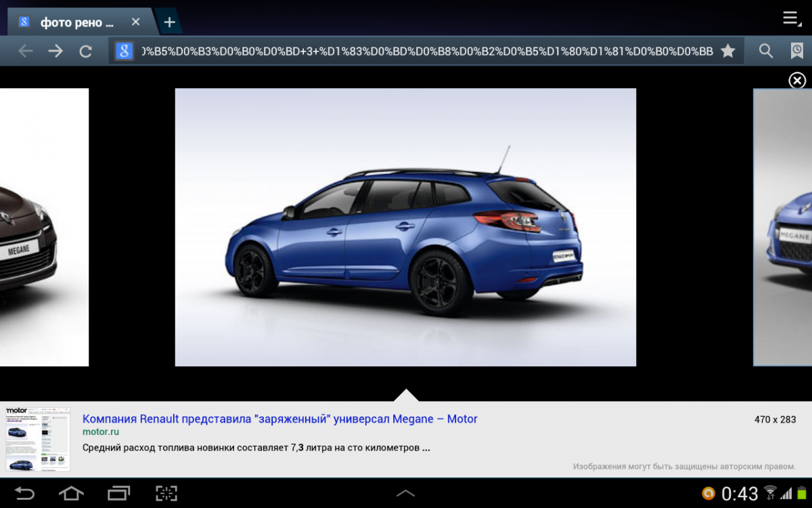
Task: Tap the magnifier search icon
Action: 765,51
